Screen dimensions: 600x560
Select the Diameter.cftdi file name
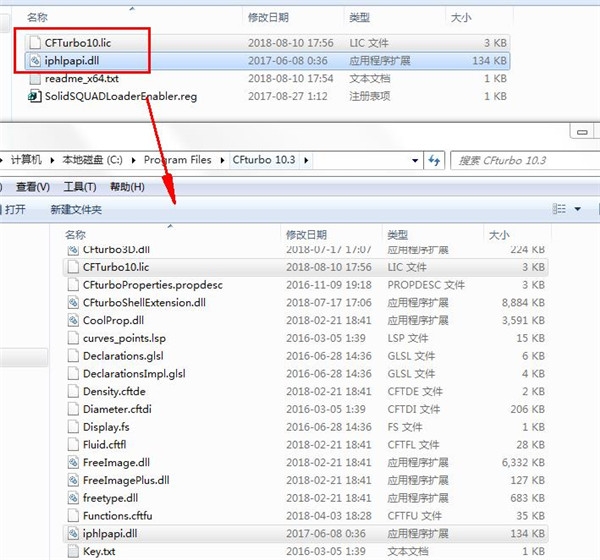coord(117,409)
